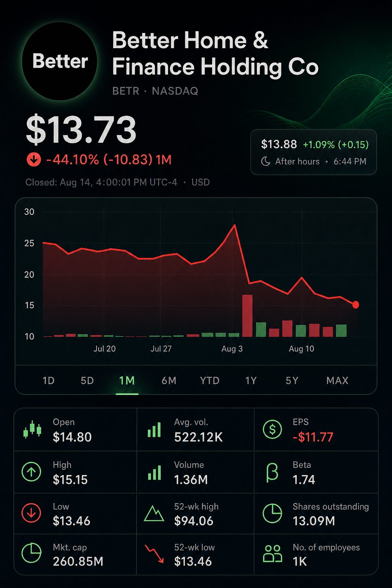392x588 pixels.
Task: Click the beta symbol icon
Action: coord(272,472)
